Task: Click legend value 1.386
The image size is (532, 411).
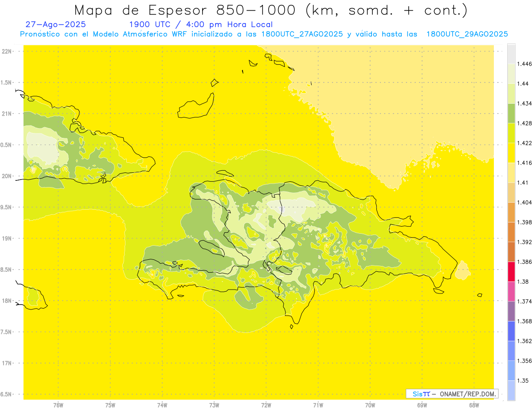Action: click(x=525, y=262)
